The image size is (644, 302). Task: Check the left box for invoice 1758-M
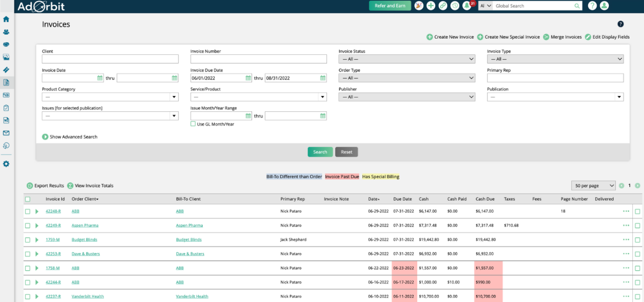pos(28,268)
